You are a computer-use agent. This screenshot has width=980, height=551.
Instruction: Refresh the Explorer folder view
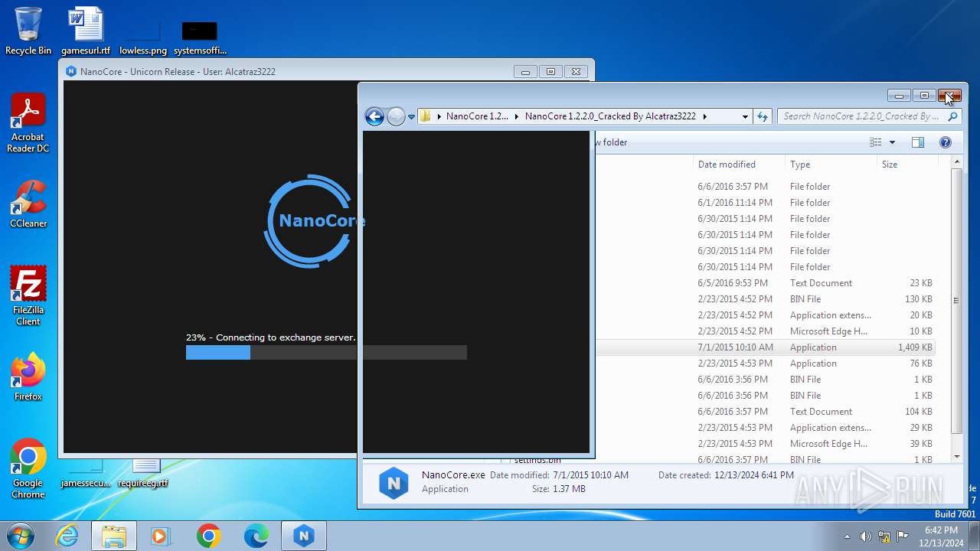click(763, 116)
